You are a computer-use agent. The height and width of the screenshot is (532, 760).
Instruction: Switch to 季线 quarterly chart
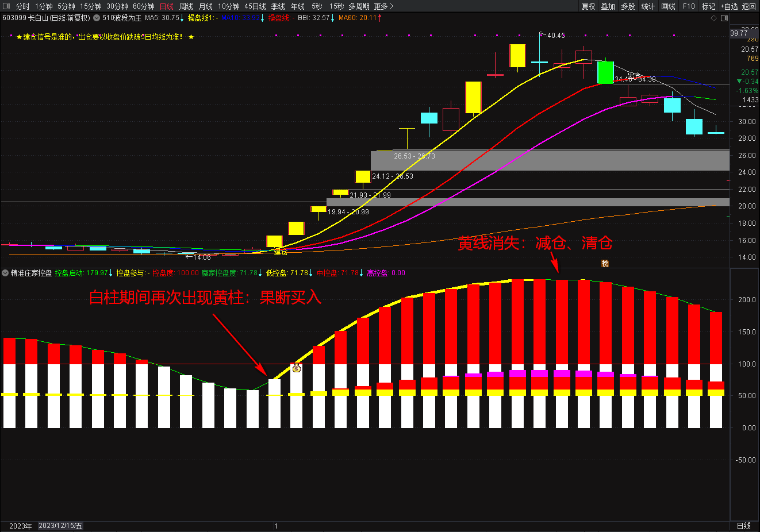click(x=278, y=6)
